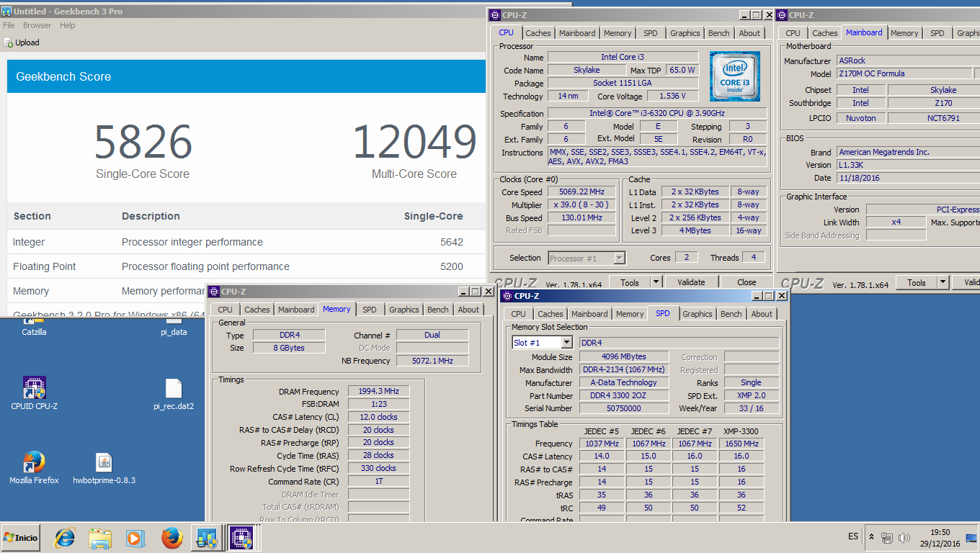Switch to SPD tab in Memory window

[370, 310]
